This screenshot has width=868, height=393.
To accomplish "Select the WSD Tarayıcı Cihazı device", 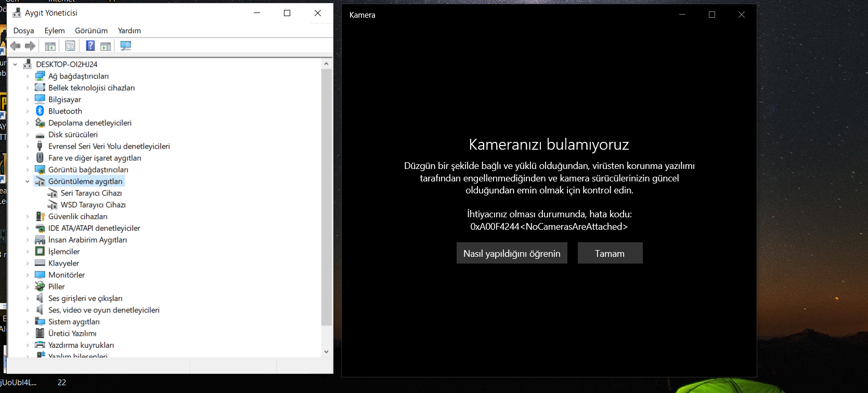I will click(93, 205).
